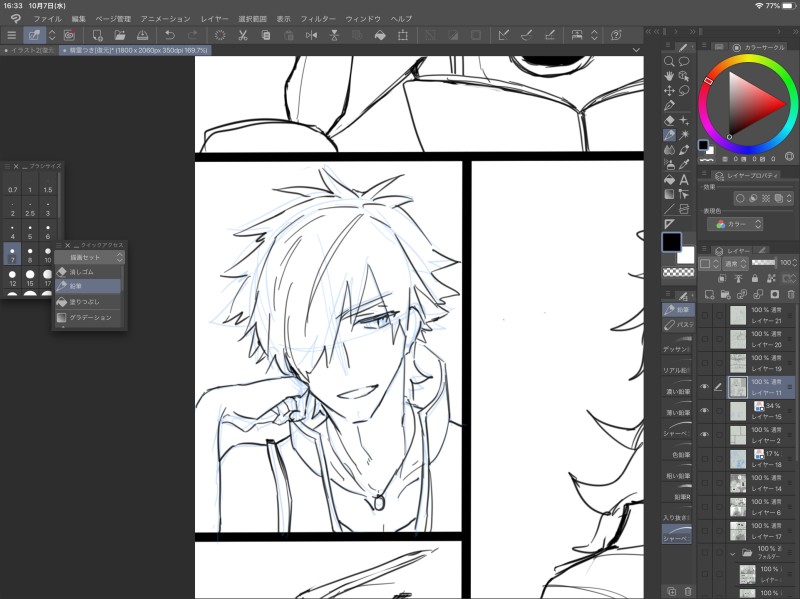
Task: Open the palette color dropdown in layer panel
Action: (x=709, y=263)
